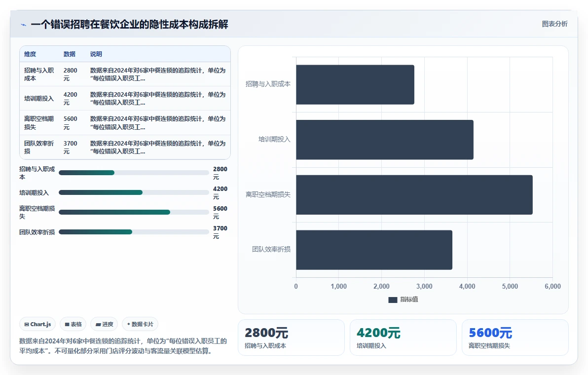Click the 离职空档期损失 progress bar
The height and width of the screenshot is (375, 588).
point(134,212)
